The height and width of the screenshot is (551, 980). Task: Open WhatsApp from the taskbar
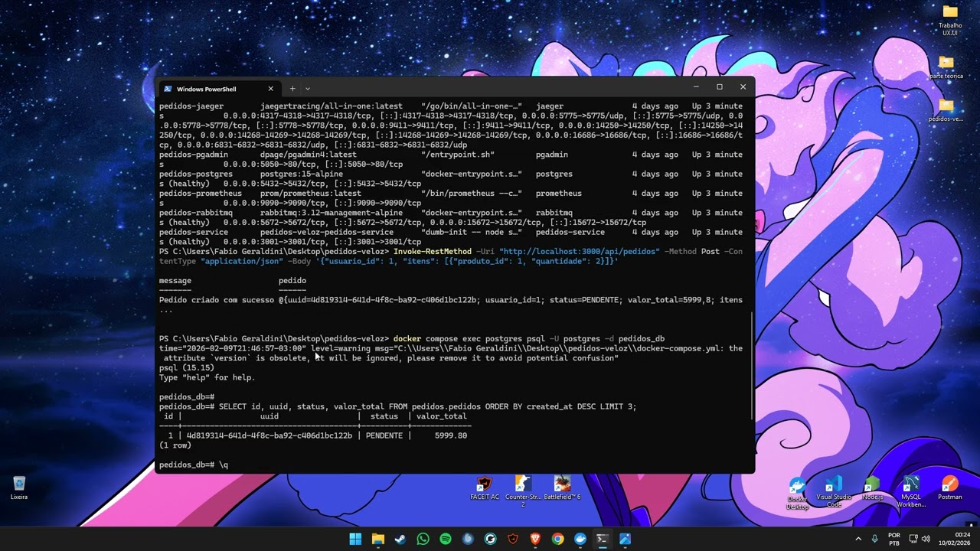pos(423,539)
